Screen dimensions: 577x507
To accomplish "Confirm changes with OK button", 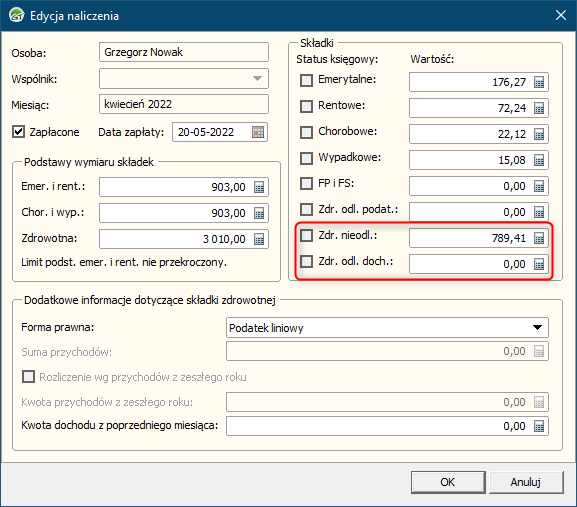I will tap(447, 482).
